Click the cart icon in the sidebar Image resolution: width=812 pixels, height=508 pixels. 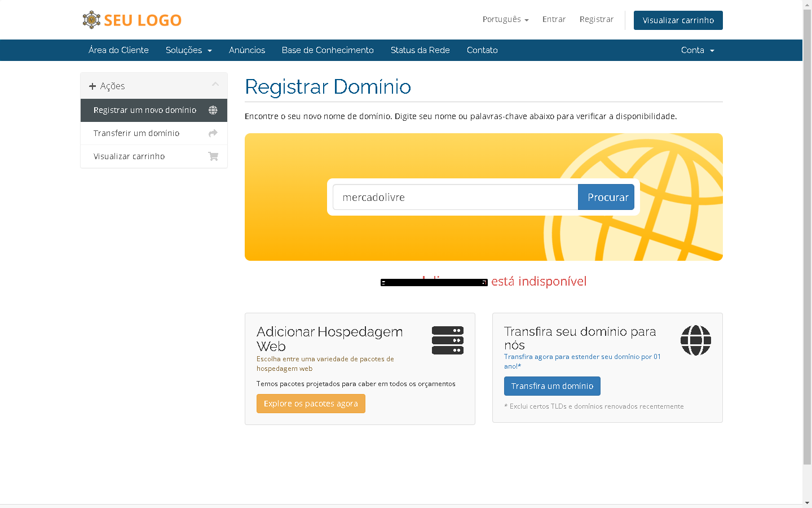[213, 156]
